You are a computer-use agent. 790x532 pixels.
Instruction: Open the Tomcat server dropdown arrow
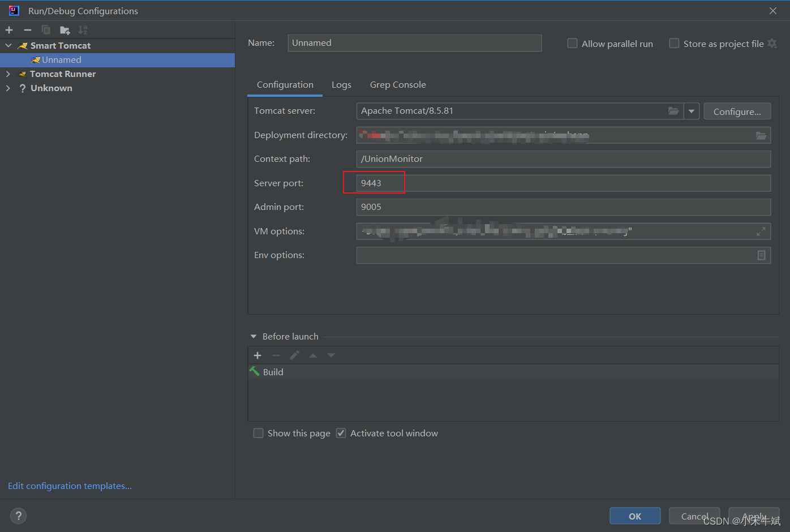[692, 111]
